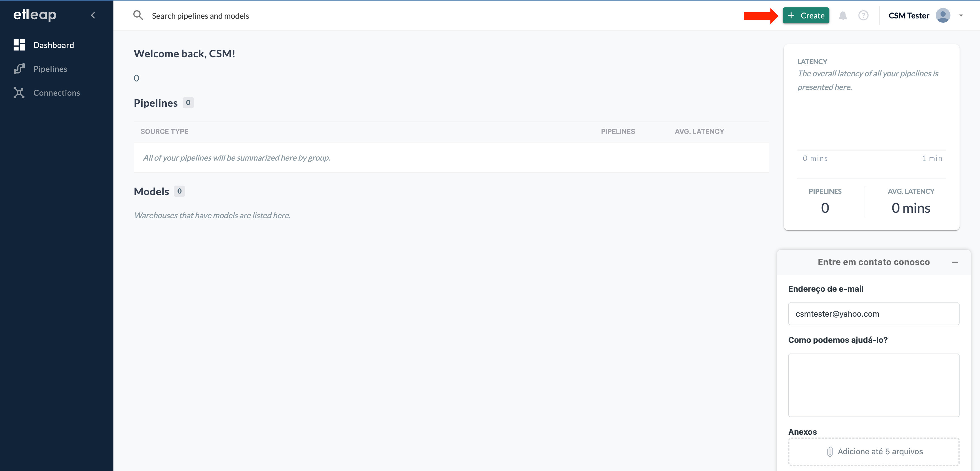Click the Dashboard grid icon
The height and width of the screenshot is (471, 980).
click(x=19, y=45)
